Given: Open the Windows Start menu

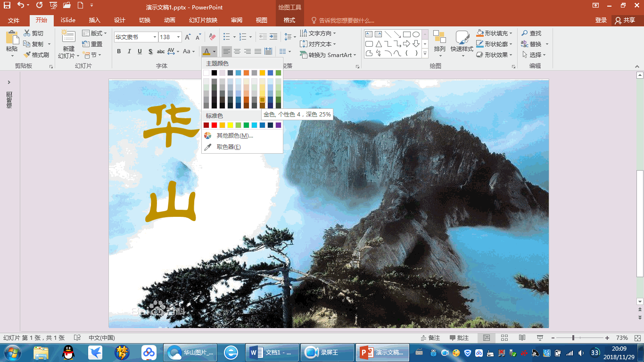Looking at the screenshot, I should pos(12,352).
